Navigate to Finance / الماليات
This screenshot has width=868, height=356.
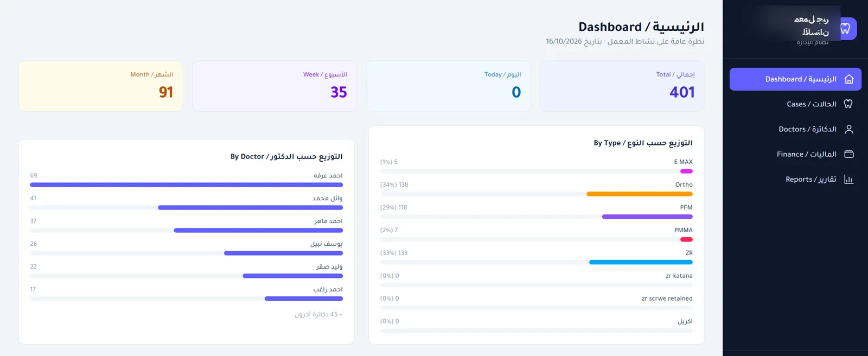coord(795,154)
